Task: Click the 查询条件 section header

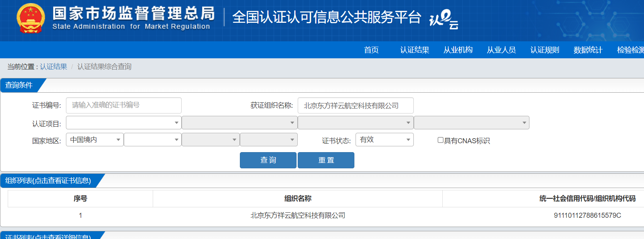Action: coord(19,85)
